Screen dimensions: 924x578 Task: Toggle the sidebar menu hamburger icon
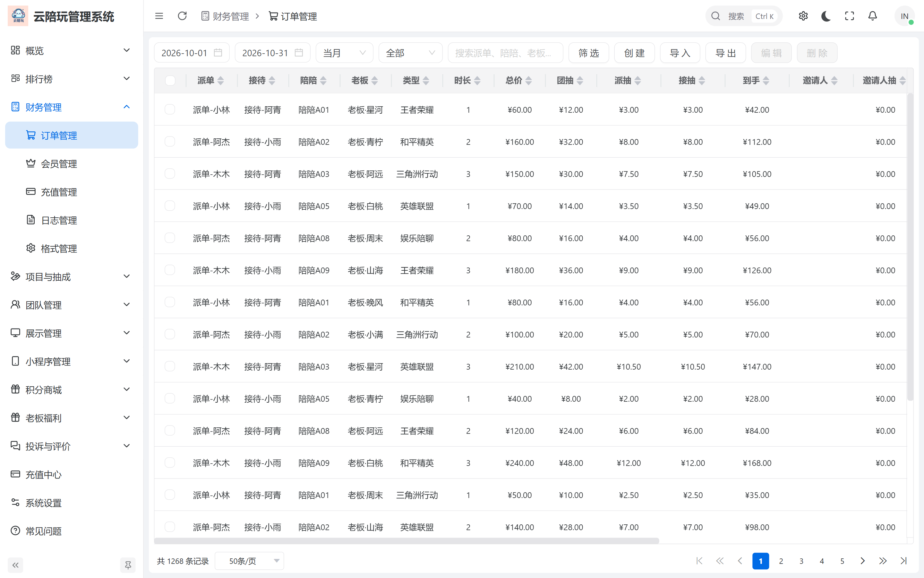tap(159, 16)
